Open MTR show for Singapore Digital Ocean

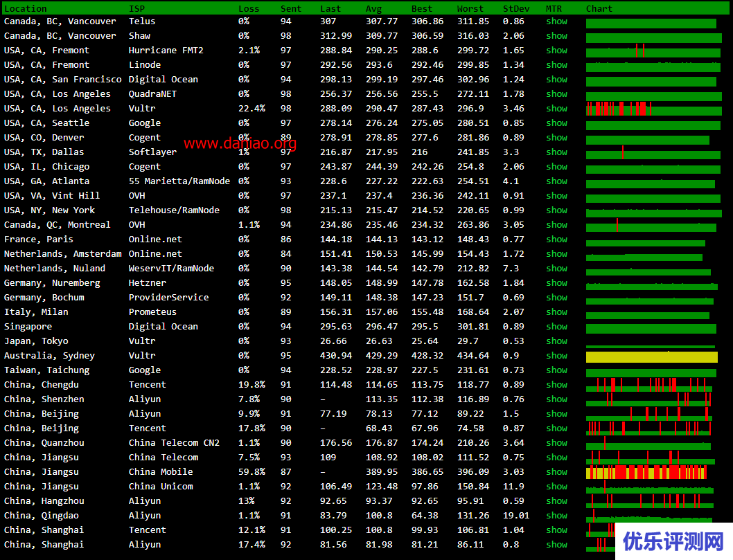[x=556, y=327]
